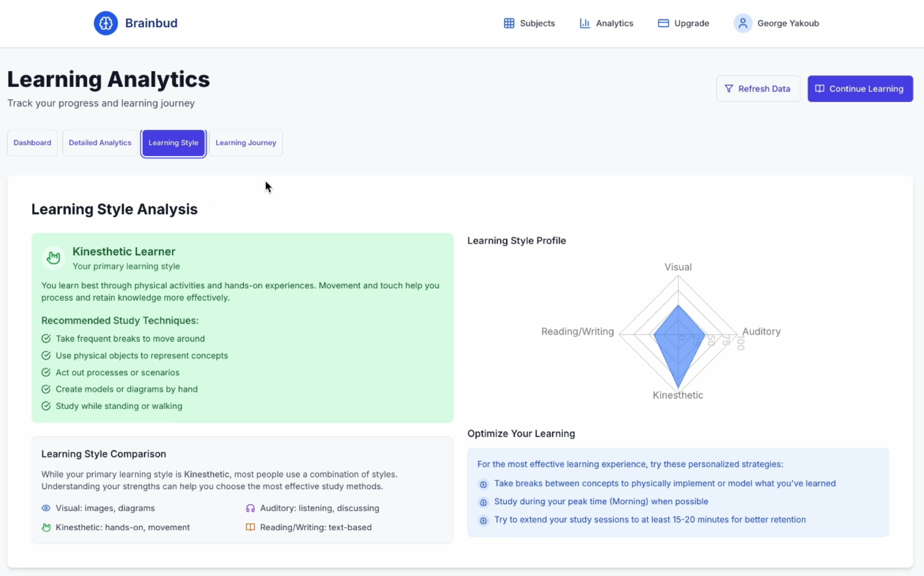The height and width of the screenshot is (576, 924).
Task: Select the Learning Journey tab
Action: pos(246,143)
